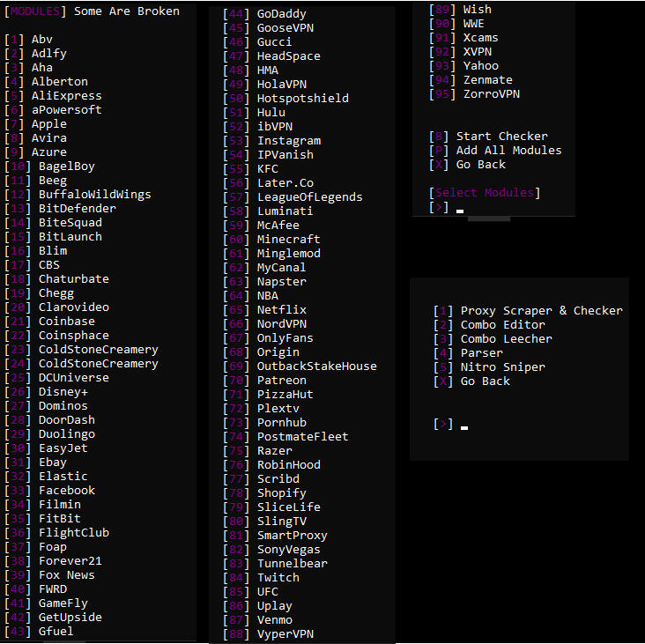
Task: Select the Parser menu entry
Action: click(x=468, y=353)
